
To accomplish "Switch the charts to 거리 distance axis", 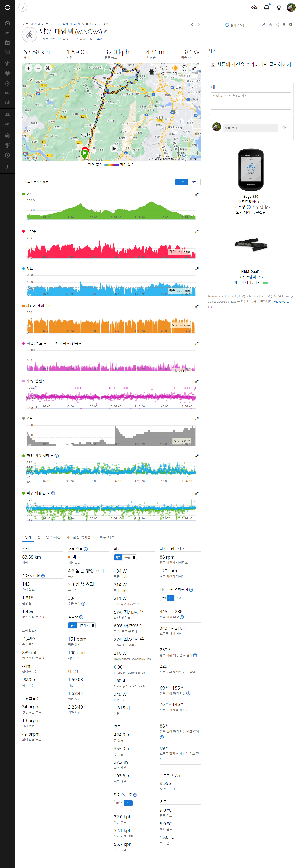I will coord(194,182).
